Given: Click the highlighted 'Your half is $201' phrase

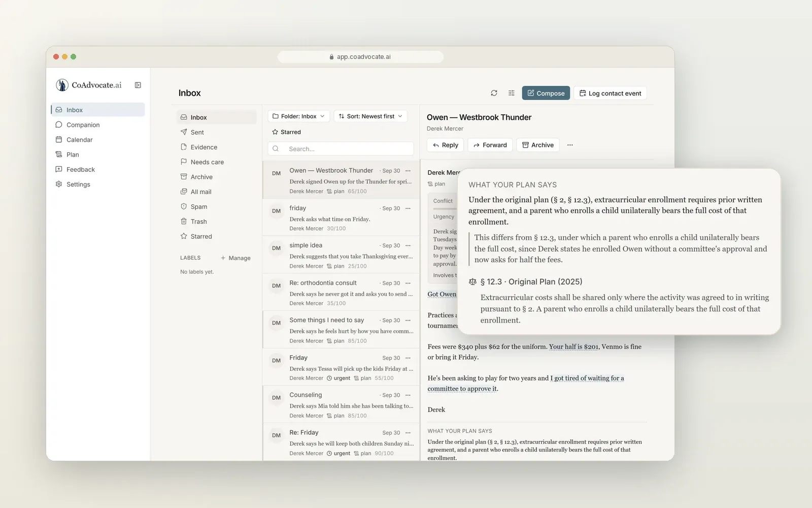Looking at the screenshot, I should [573, 347].
